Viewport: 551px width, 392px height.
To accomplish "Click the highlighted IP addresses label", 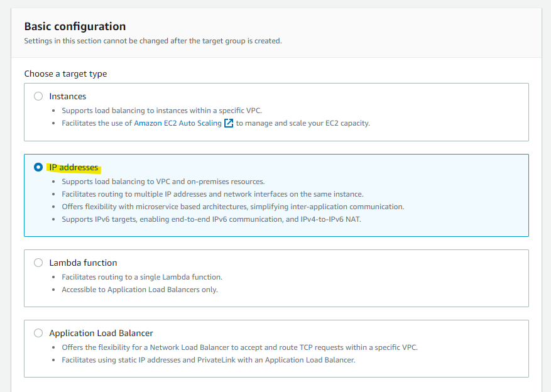I will coord(74,167).
